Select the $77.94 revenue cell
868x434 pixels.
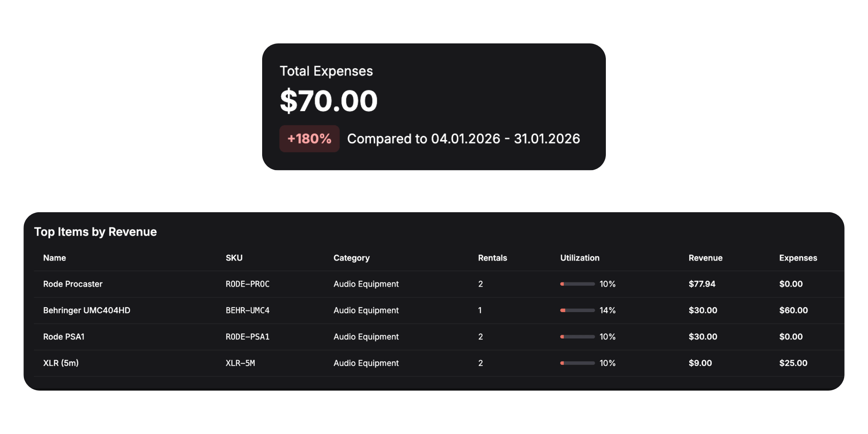701,284
